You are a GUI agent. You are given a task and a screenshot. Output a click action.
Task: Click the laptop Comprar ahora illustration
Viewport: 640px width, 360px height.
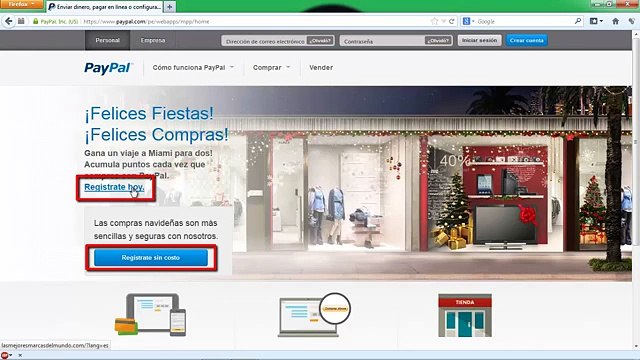[x=314, y=315]
